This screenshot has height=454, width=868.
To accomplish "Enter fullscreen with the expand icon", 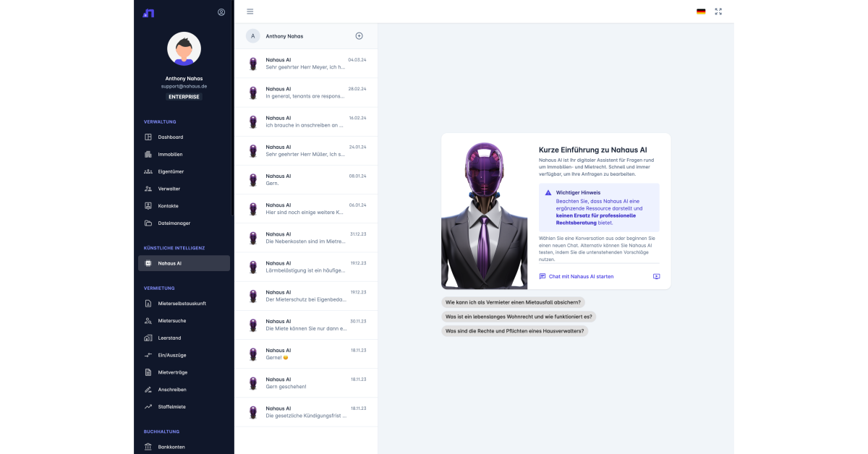I will point(718,12).
